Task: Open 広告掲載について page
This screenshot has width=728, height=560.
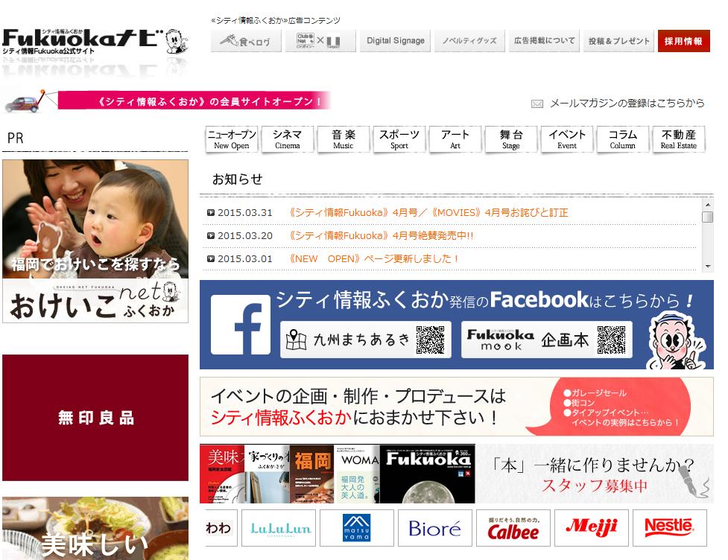Action: [x=544, y=41]
